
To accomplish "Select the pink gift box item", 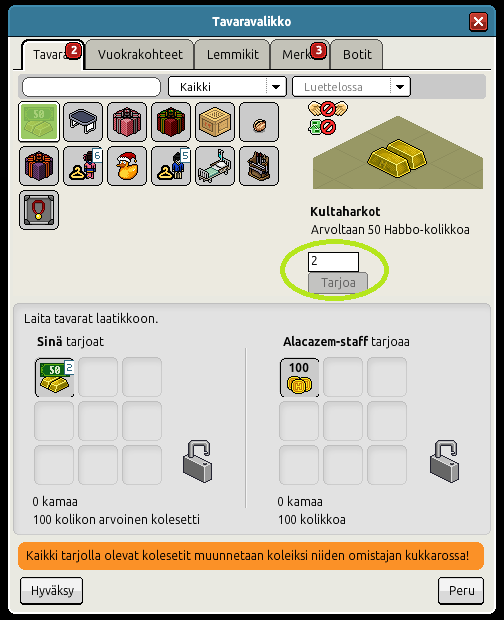I will (x=127, y=121).
